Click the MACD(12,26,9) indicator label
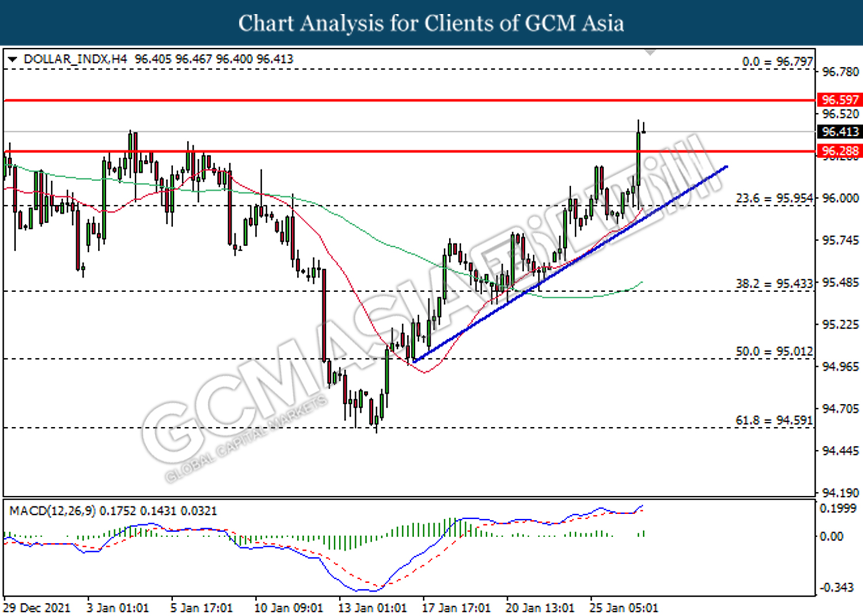863x616 pixels. click(x=52, y=511)
